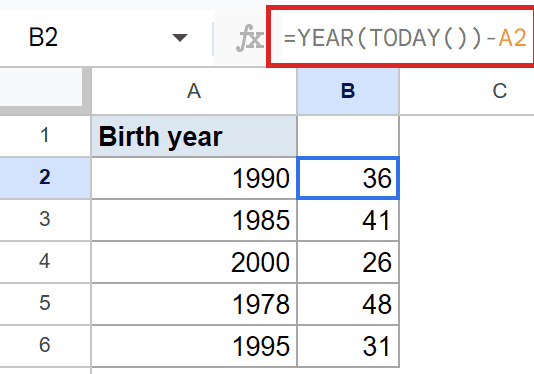This screenshot has width=534, height=374.
Task: Select cell showing 41
Action: pyautogui.click(x=348, y=220)
